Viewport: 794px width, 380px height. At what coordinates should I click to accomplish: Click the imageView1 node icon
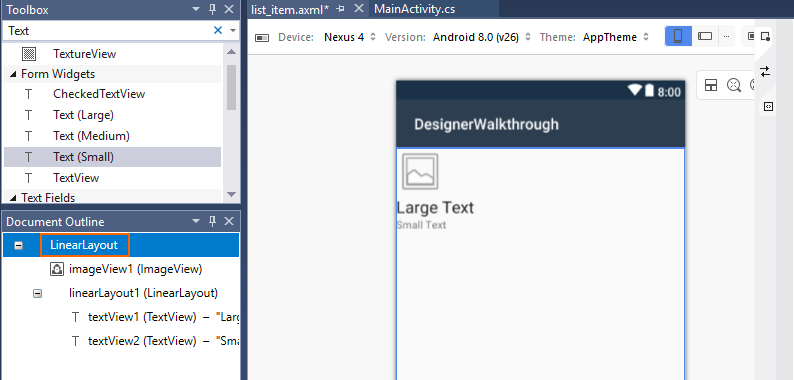click(x=57, y=269)
